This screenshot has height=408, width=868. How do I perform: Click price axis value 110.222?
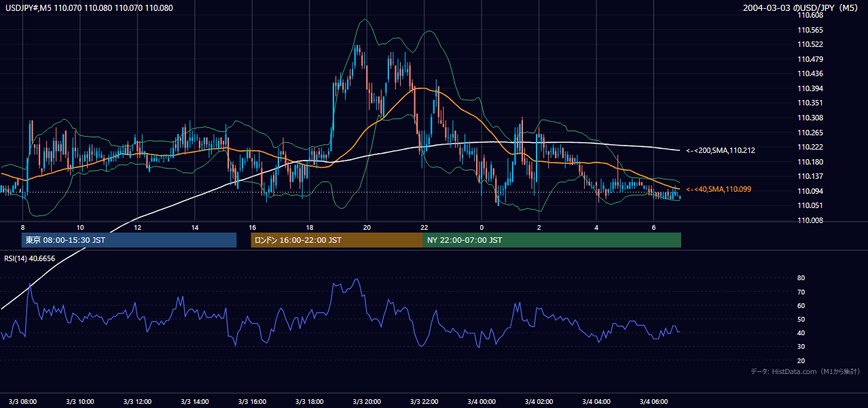pyautogui.click(x=810, y=147)
